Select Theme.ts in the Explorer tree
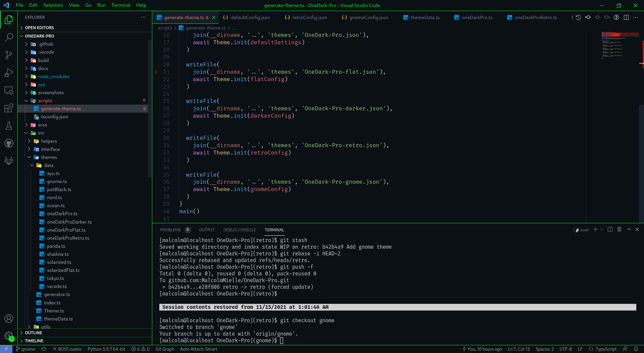 pyautogui.click(x=54, y=310)
